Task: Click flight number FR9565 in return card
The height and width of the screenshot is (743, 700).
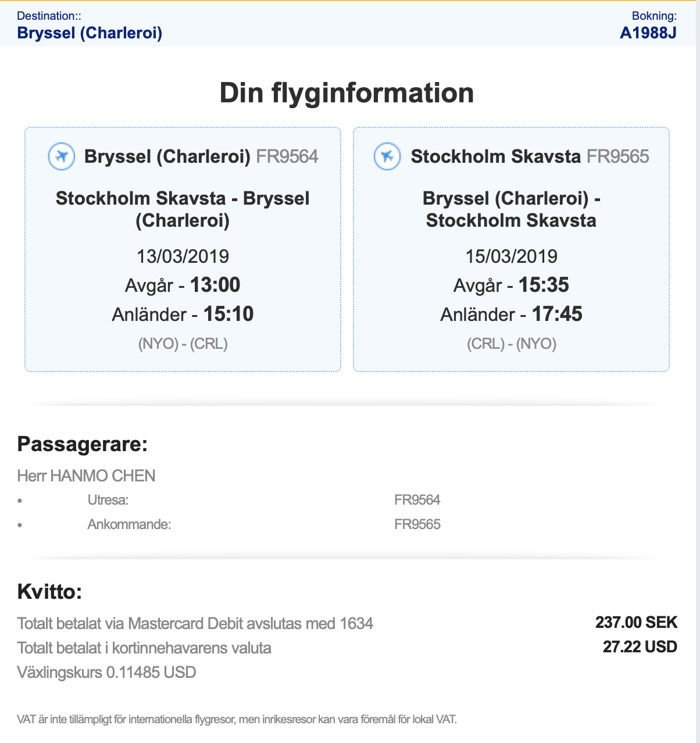Action: [x=617, y=156]
